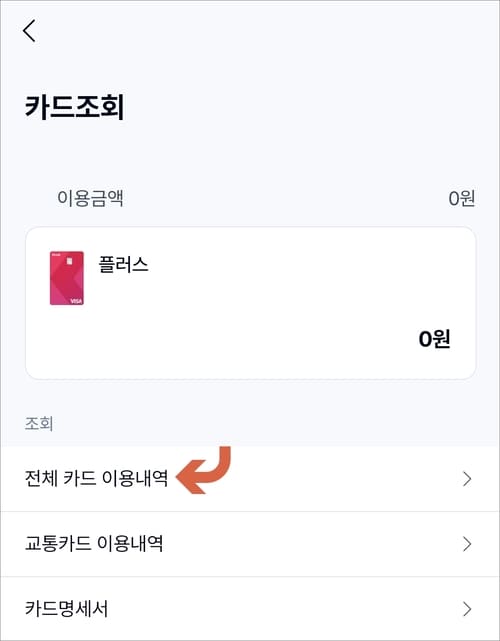This screenshot has height=641, width=500.
Task: Tap the word 전체 in the first row
Action: 41,478
